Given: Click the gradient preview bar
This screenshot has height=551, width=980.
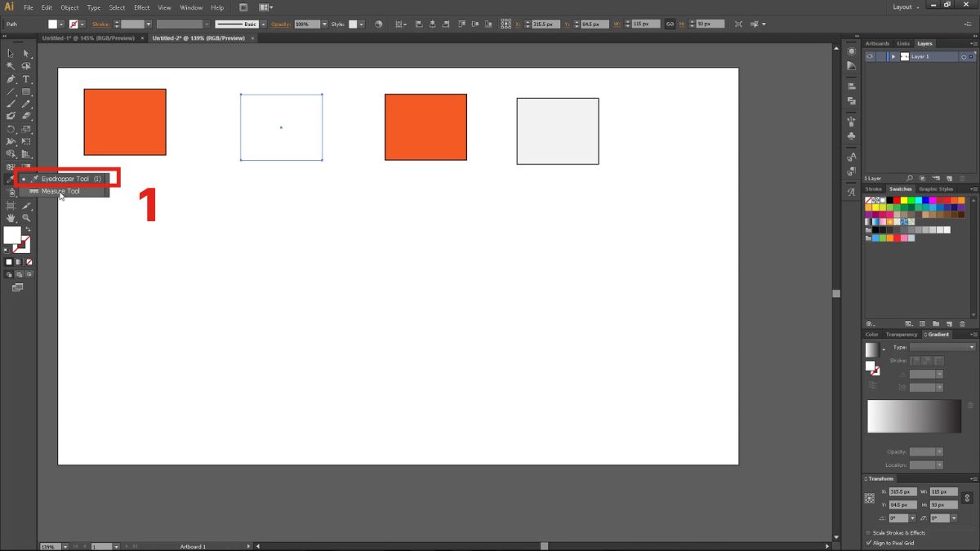Looking at the screenshot, I should (x=915, y=416).
